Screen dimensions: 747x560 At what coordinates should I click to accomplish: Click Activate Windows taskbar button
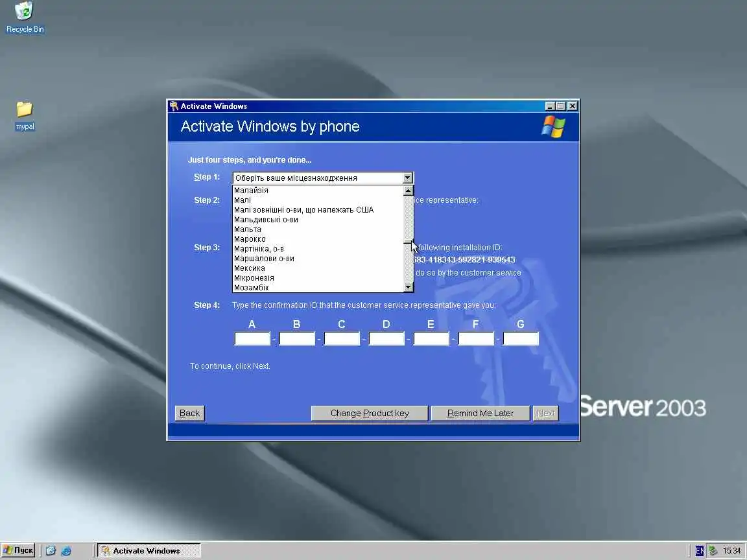148,550
